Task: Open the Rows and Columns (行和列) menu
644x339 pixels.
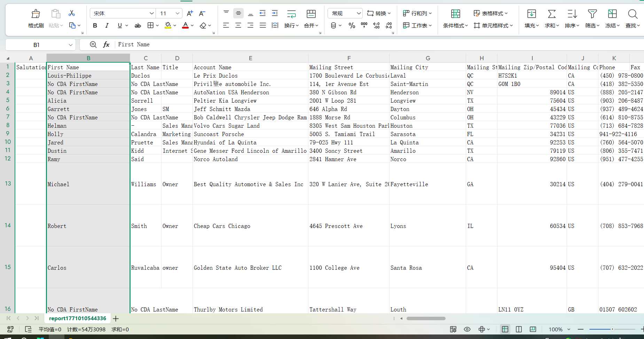Action: (x=417, y=13)
